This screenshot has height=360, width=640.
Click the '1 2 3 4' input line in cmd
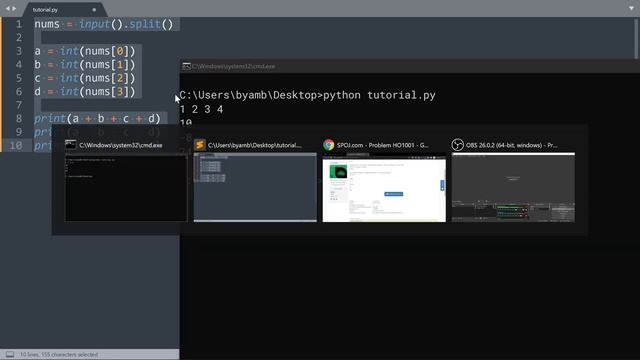click(x=201, y=109)
